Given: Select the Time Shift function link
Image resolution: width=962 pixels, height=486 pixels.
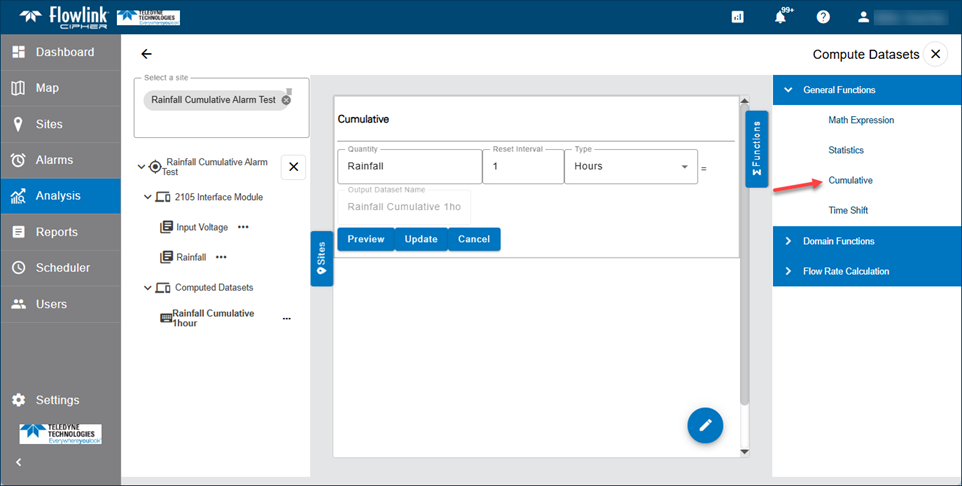Looking at the screenshot, I should point(847,210).
